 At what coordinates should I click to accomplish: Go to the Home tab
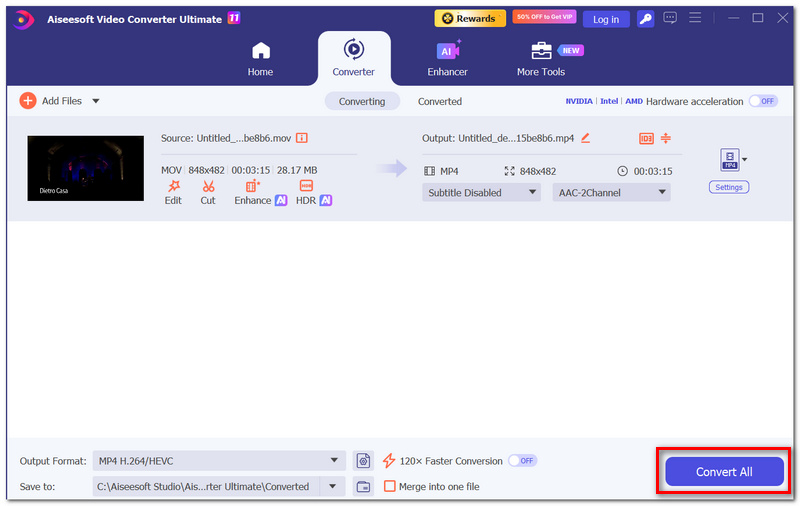pyautogui.click(x=260, y=59)
